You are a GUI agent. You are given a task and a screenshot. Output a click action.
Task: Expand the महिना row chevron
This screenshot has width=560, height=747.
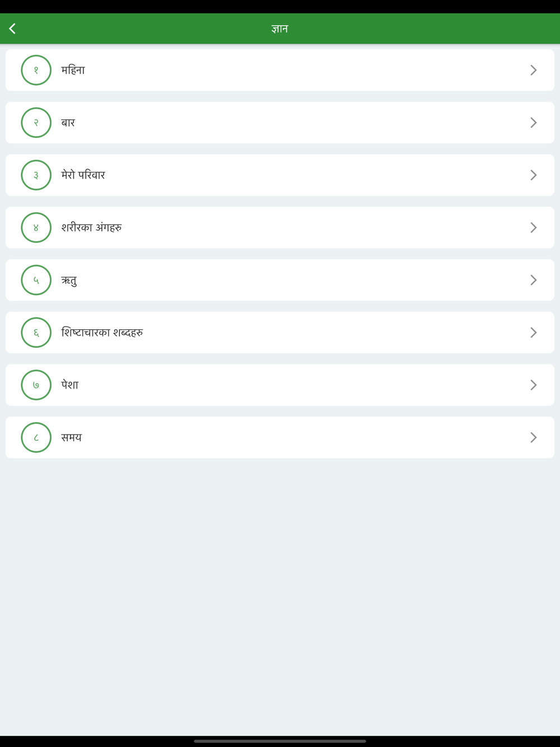pyautogui.click(x=533, y=70)
